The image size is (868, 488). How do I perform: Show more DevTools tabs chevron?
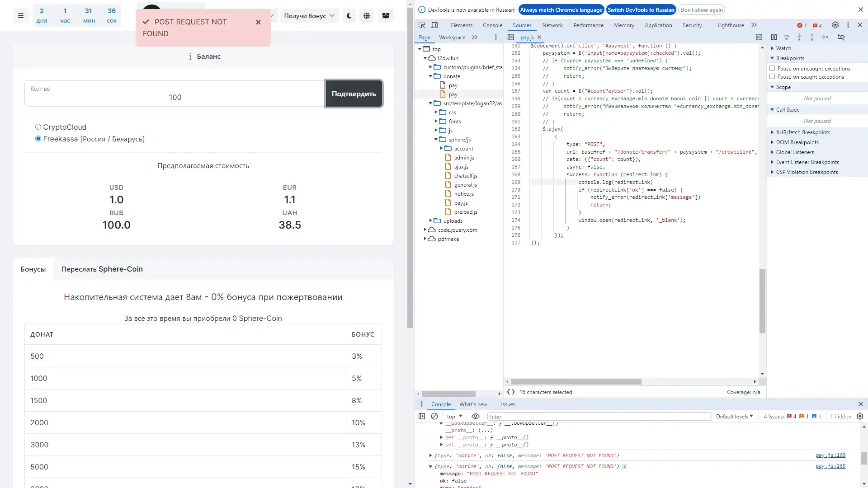754,25
